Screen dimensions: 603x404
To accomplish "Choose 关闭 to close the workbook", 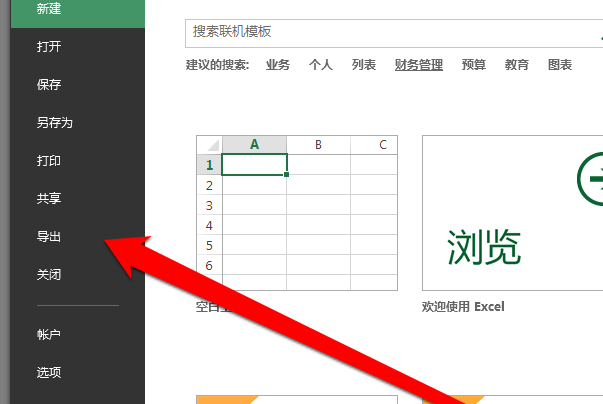I will [49, 274].
